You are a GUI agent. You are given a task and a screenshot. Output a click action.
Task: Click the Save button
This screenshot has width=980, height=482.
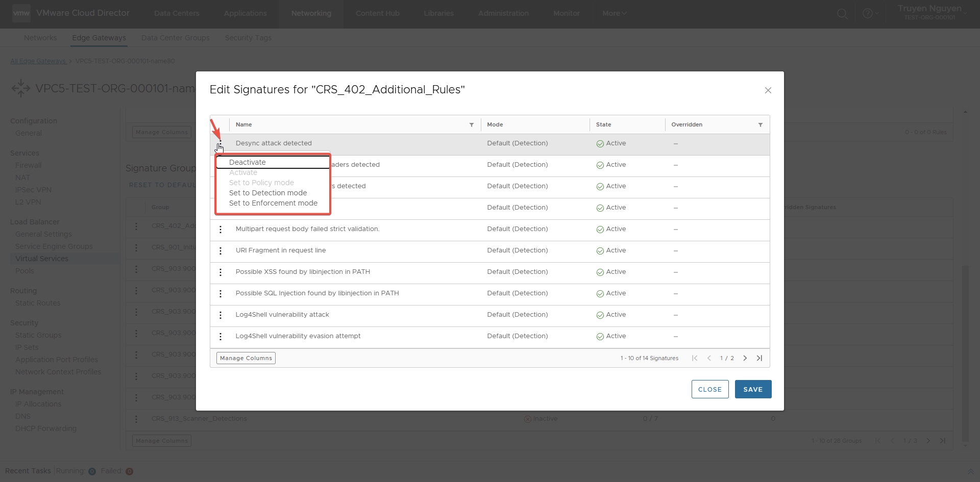click(753, 389)
